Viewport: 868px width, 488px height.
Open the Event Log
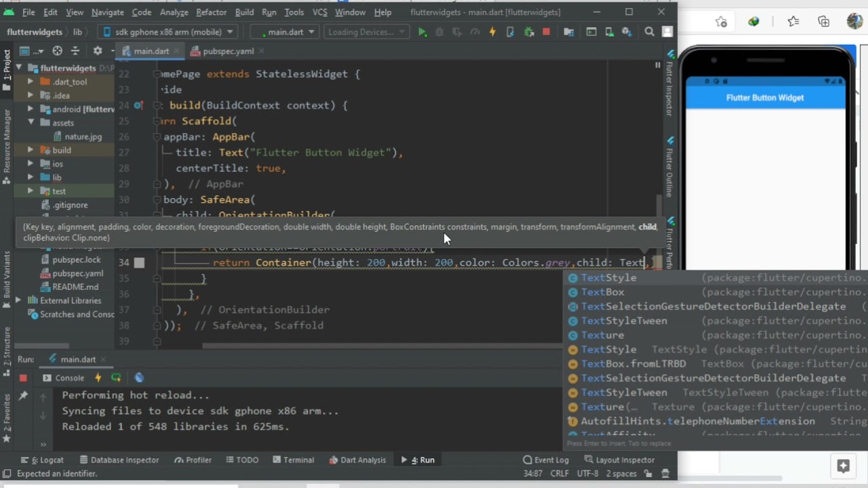(x=545, y=460)
